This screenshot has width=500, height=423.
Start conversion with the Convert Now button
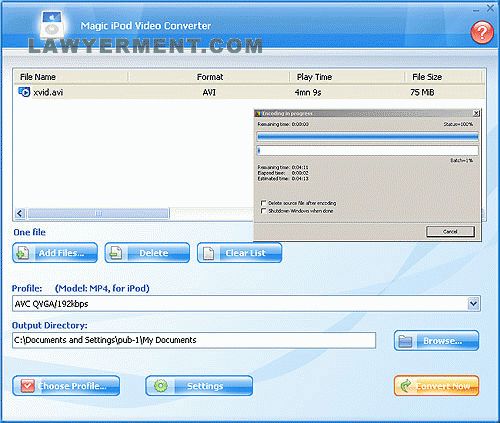point(436,386)
